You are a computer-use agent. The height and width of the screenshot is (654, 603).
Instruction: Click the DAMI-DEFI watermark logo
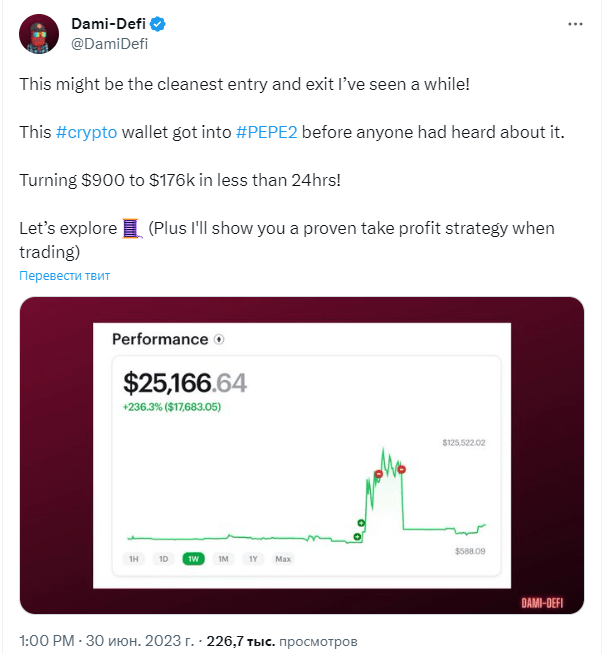click(545, 602)
